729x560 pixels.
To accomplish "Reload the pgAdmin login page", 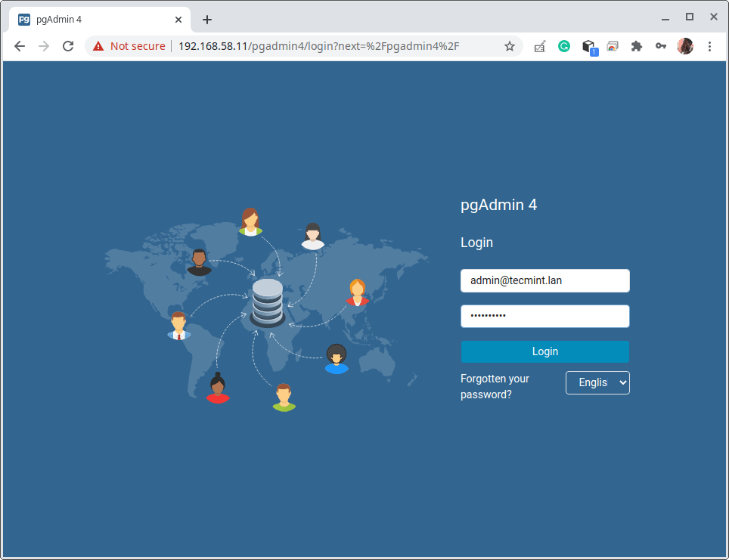I will click(x=68, y=46).
